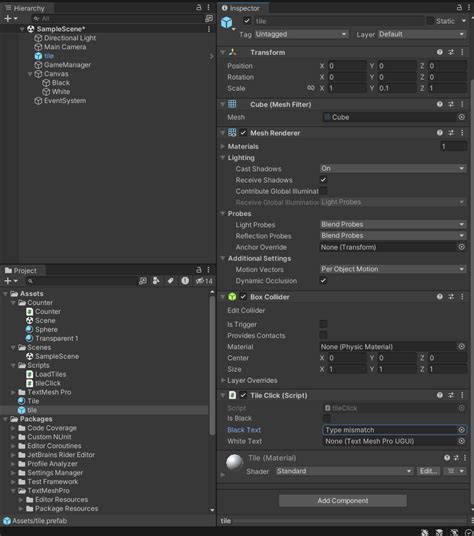This screenshot has height=536, width=474.
Task: Open Cast Shadows dropdown
Action: (393, 168)
